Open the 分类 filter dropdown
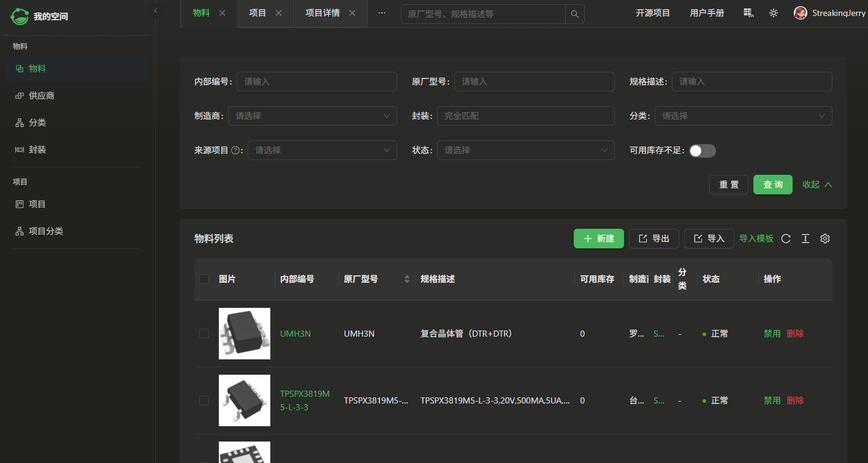This screenshot has height=463, width=868. tap(744, 116)
